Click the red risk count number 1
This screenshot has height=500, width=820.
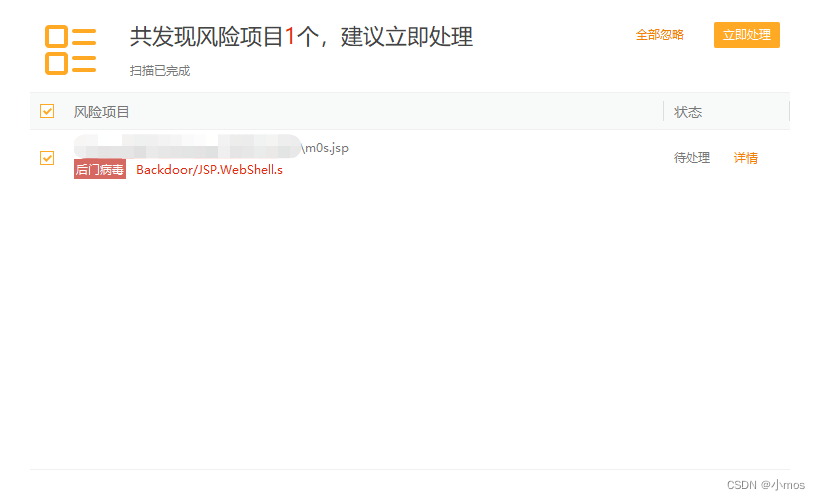(290, 37)
